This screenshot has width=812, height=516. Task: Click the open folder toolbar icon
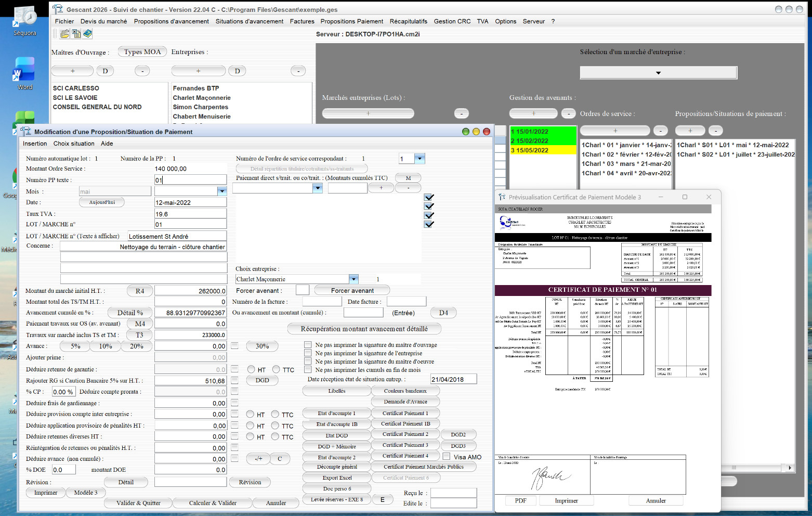[x=65, y=34]
